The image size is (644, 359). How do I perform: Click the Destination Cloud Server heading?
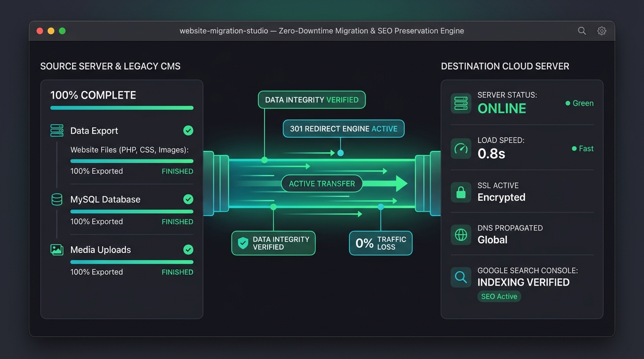[x=505, y=66]
